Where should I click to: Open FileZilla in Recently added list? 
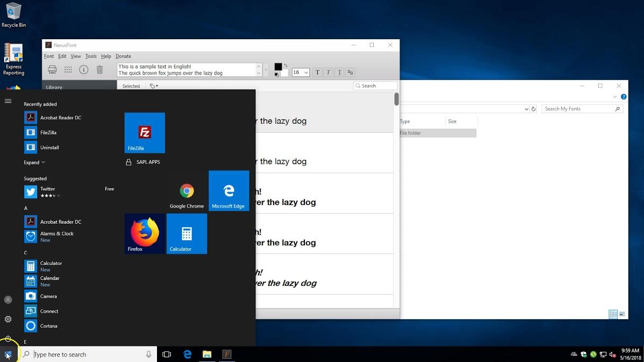69,133
